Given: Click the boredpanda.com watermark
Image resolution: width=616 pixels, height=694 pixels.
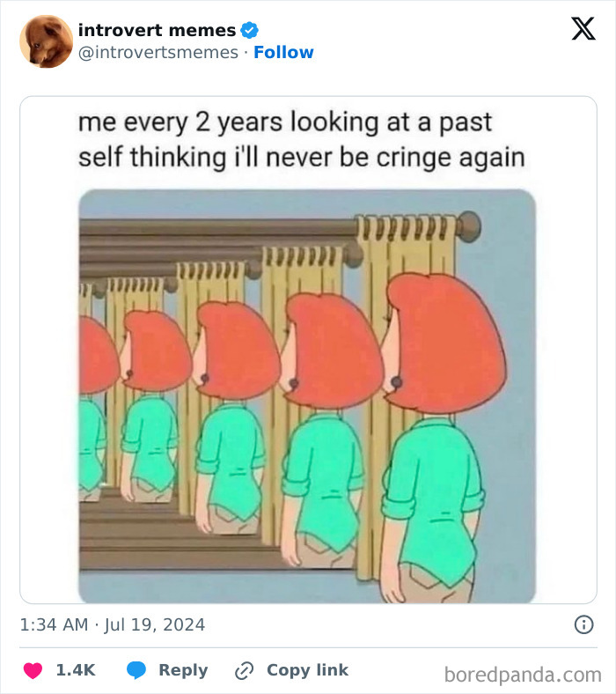Looking at the screenshot, I should click(x=523, y=675).
